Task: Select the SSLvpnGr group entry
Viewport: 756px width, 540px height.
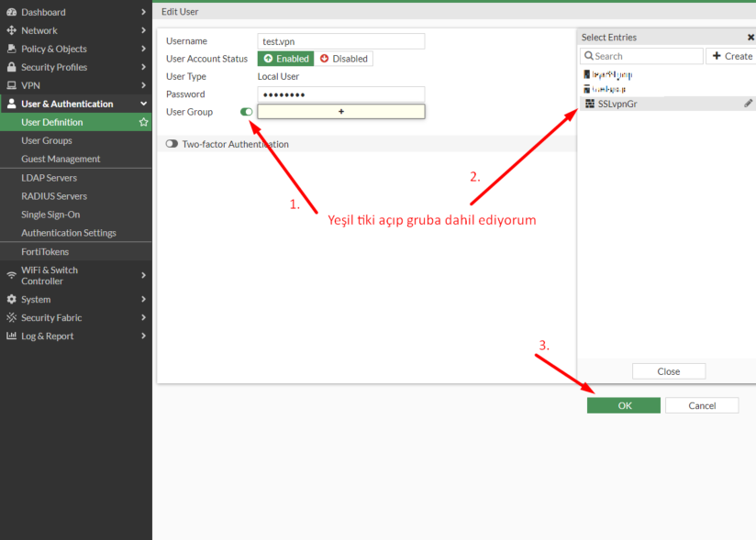Action: coord(617,104)
